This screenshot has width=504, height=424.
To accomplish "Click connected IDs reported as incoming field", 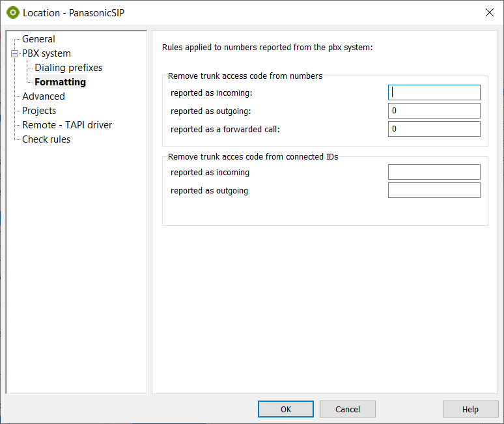I will click(x=434, y=172).
